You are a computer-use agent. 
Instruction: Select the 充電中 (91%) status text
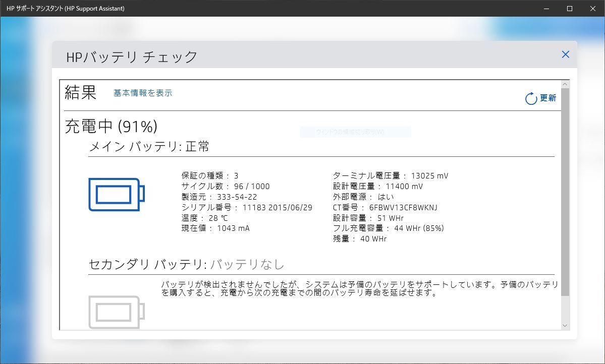pyautogui.click(x=111, y=127)
